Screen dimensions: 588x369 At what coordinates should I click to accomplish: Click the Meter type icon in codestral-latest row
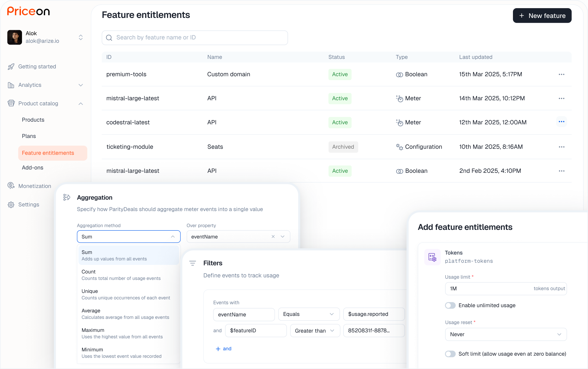pos(400,123)
